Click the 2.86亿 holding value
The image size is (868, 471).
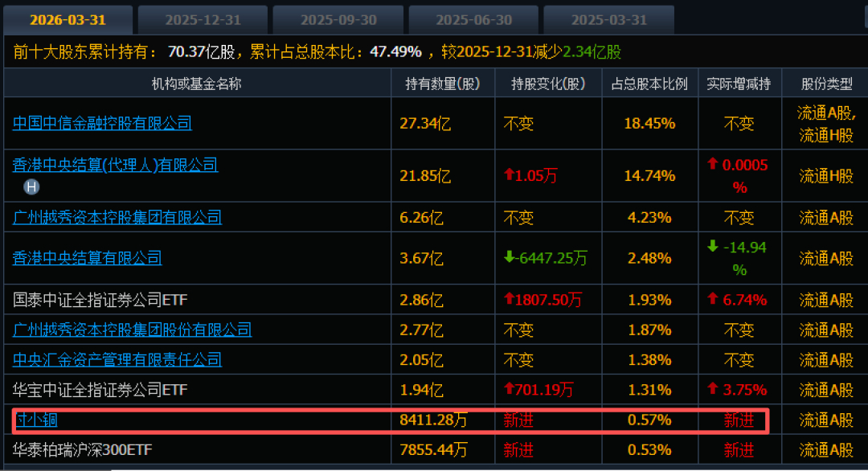(421, 300)
